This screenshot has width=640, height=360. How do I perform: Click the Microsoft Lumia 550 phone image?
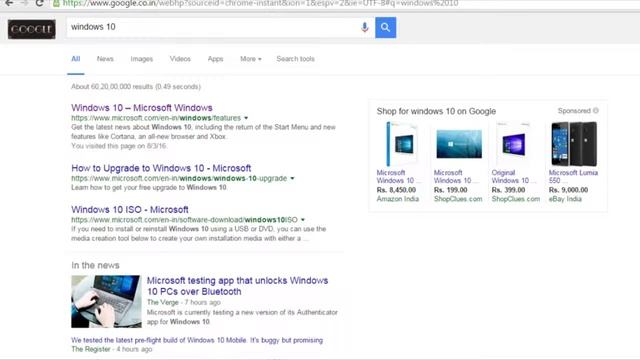click(x=574, y=144)
